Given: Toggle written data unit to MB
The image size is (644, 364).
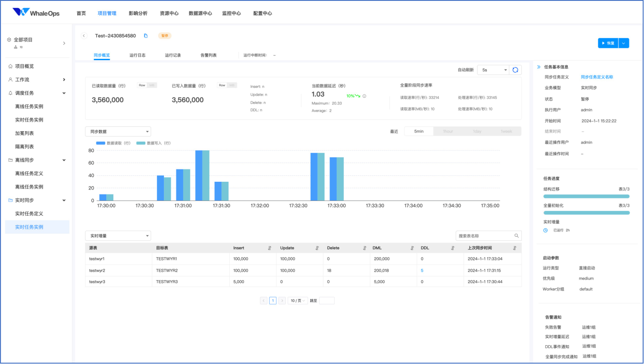Looking at the screenshot, I should coord(232,85).
